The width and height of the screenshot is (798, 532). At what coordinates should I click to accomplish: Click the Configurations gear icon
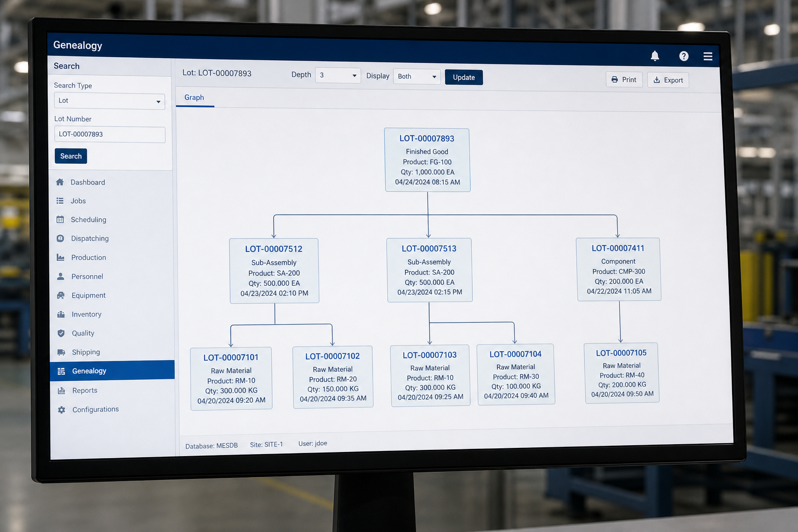62,410
